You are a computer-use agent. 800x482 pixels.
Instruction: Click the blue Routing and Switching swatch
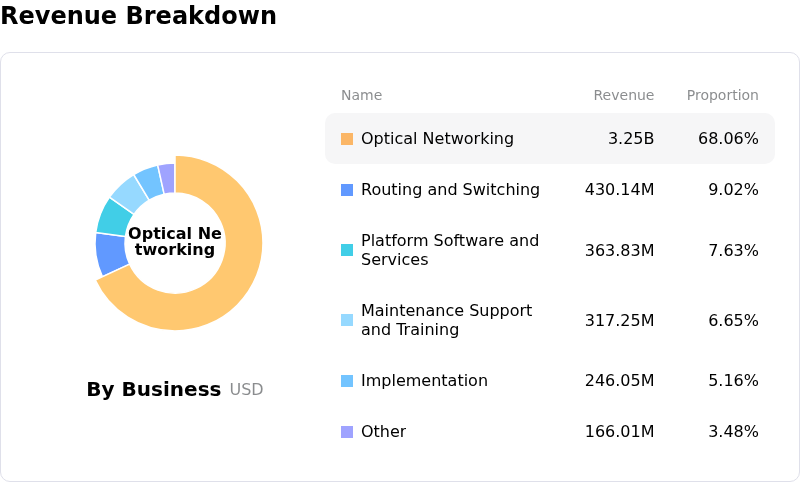pyautogui.click(x=347, y=190)
